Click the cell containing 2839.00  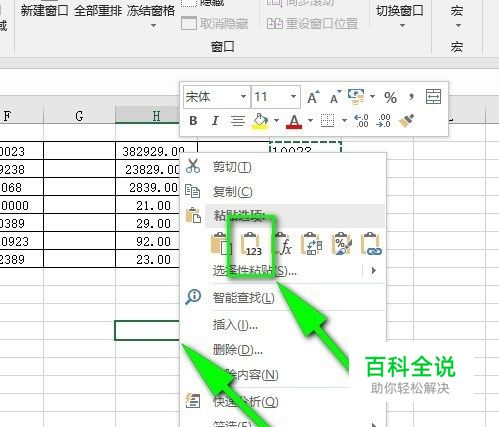(x=148, y=187)
